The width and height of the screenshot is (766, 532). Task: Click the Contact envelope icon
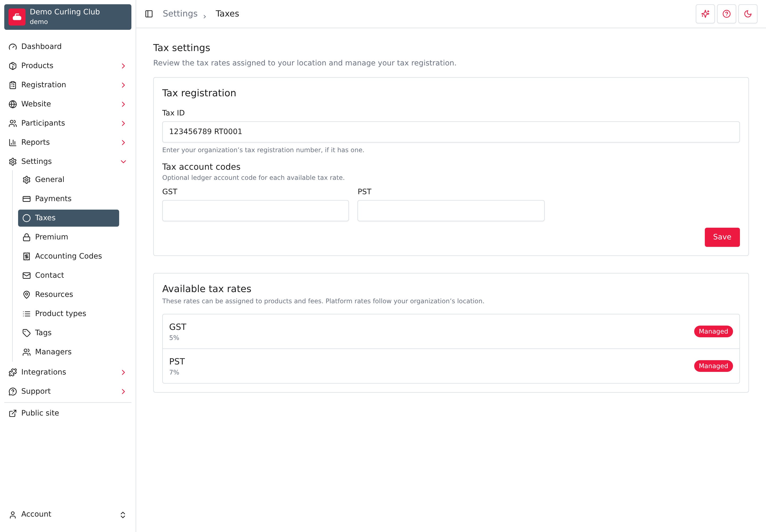pos(27,275)
